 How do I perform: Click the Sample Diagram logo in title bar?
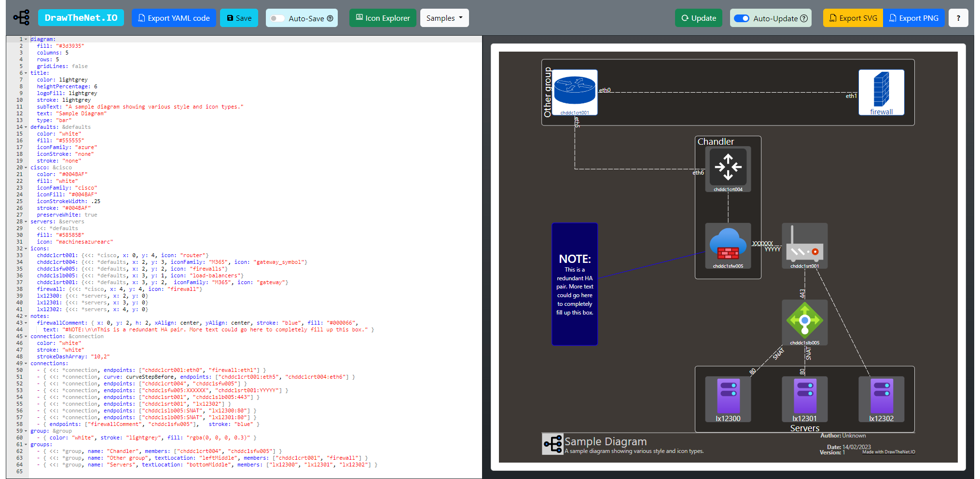click(552, 444)
